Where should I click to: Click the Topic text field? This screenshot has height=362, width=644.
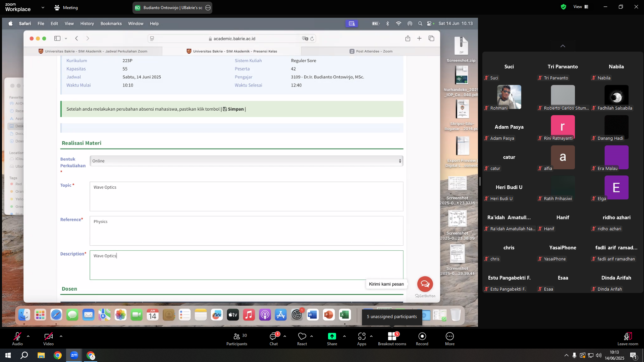coord(247,196)
